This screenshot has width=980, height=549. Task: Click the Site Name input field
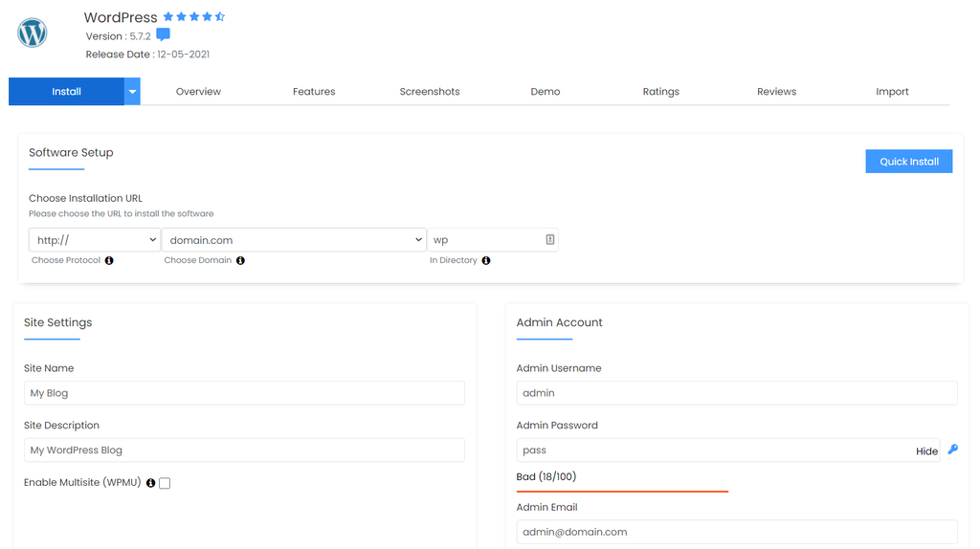tap(244, 393)
